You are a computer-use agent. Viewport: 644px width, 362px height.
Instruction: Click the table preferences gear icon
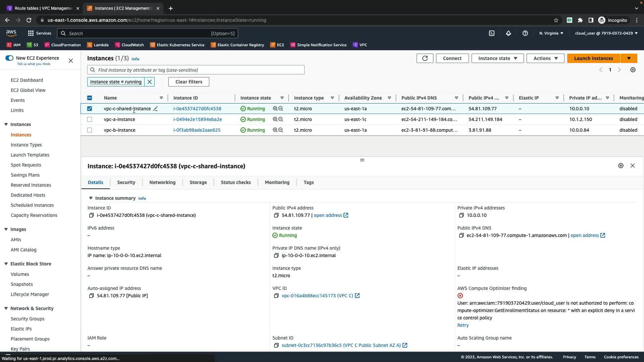click(633, 70)
